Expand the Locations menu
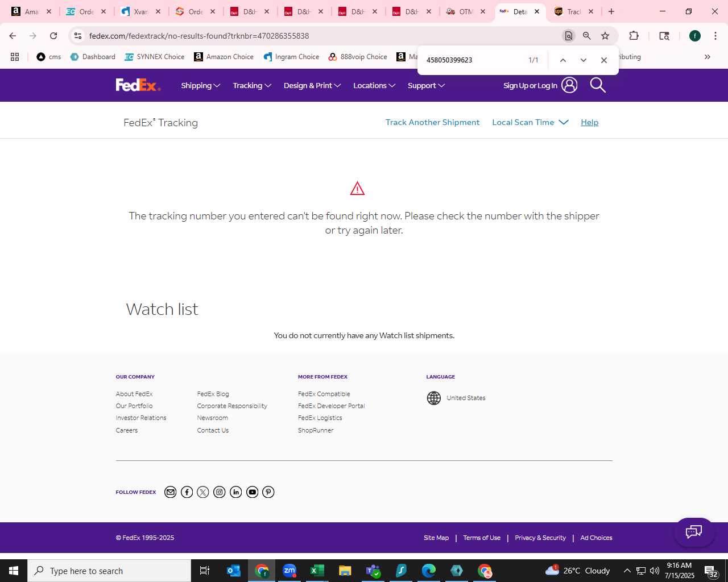This screenshot has width=728, height=582. tap(374, 86)
